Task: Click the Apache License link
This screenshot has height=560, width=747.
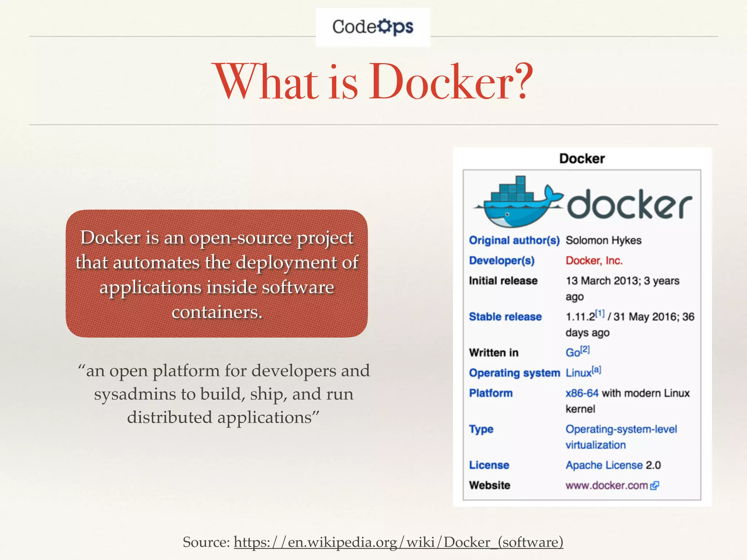Action: [604, 465]
